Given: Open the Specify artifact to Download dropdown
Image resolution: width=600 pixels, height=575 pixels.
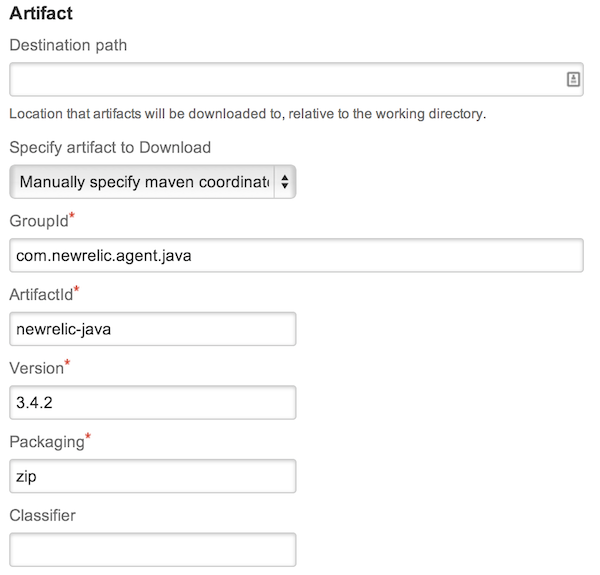Looking at the screenshot, I should tap(153, 182).
